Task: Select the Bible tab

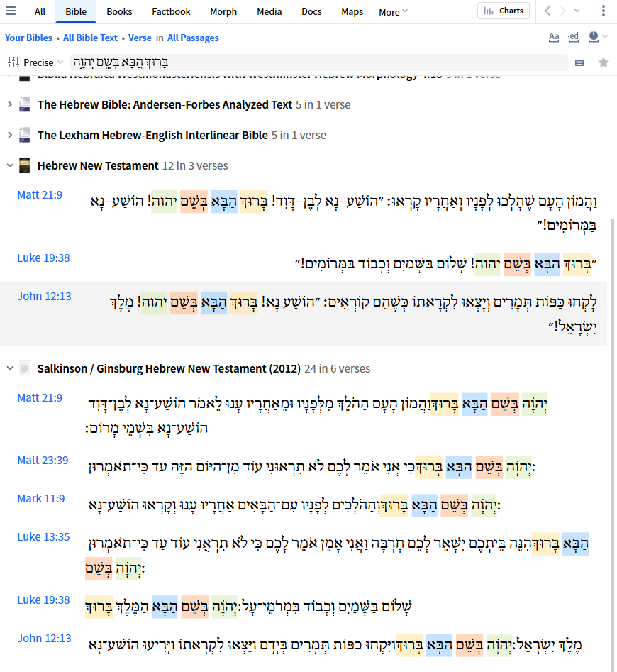Action: (76, 11)
